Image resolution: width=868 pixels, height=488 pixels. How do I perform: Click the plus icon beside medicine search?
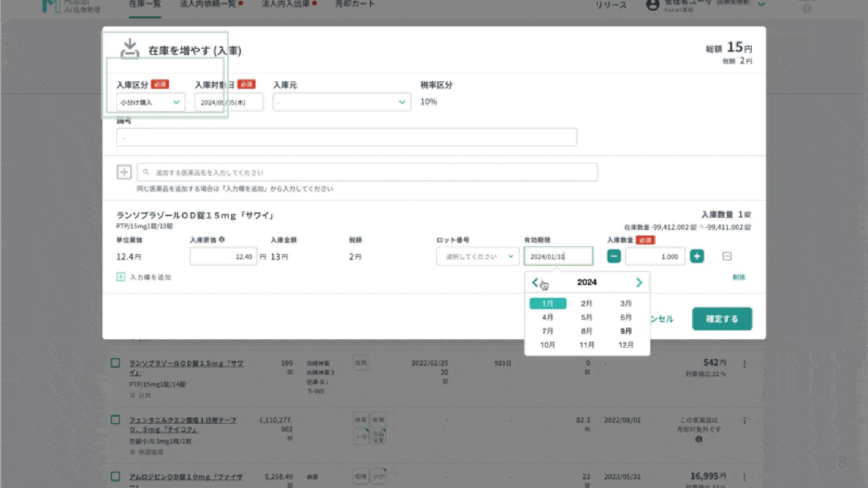[124, 172]
